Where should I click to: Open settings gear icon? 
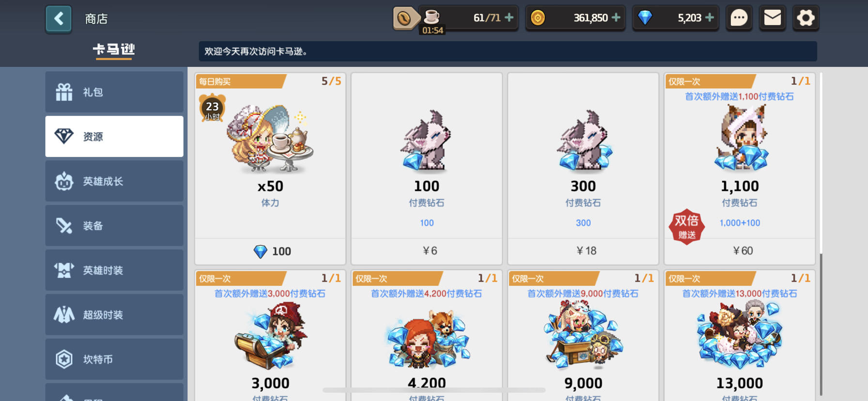point(806,18)
